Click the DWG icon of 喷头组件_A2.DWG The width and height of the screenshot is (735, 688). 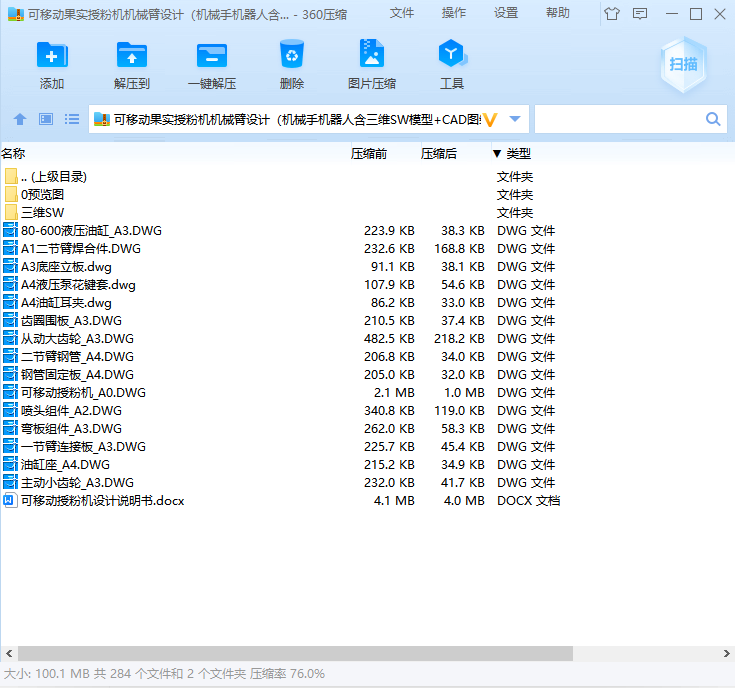(x=10, y=410)
